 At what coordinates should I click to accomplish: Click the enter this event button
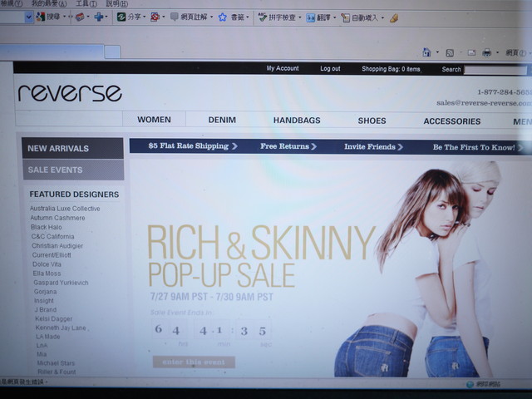(x=194, y=362)
